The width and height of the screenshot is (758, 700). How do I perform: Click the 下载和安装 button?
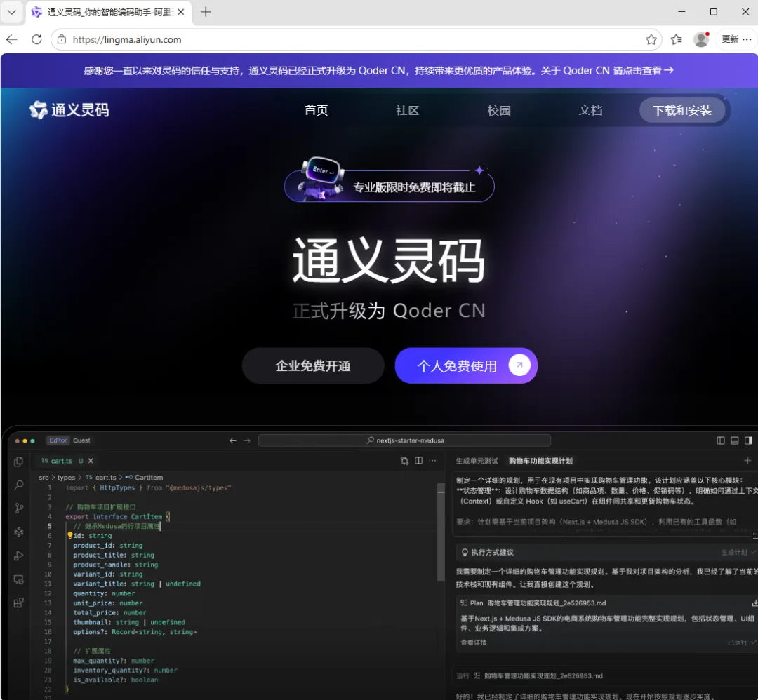[x=682, y=110]
